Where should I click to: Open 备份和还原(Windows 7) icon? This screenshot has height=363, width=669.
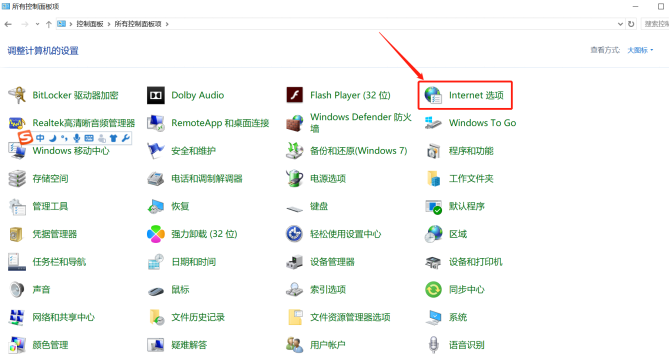pyautogui.click(x=294, y=151)
